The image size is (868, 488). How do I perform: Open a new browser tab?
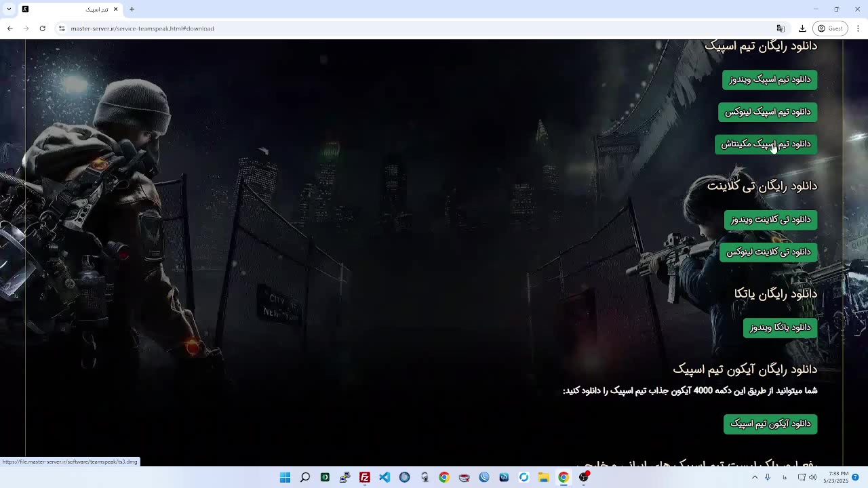[x=132, y=9]
